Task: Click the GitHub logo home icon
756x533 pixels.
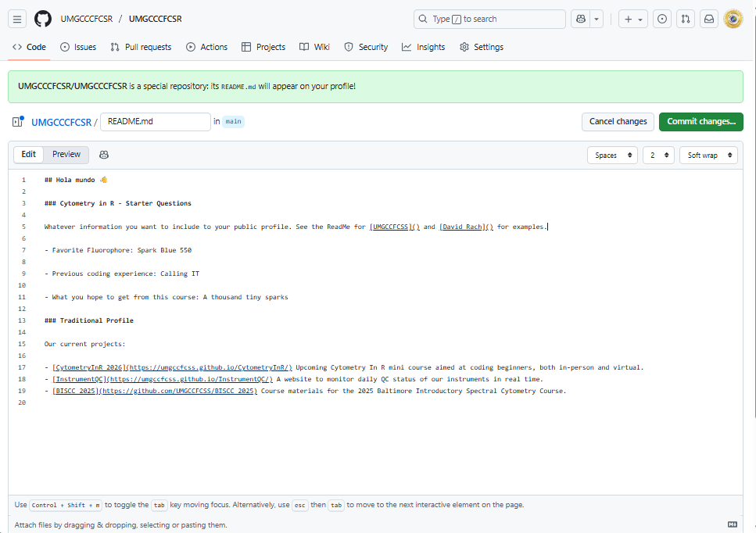Action: coord(43,19)
